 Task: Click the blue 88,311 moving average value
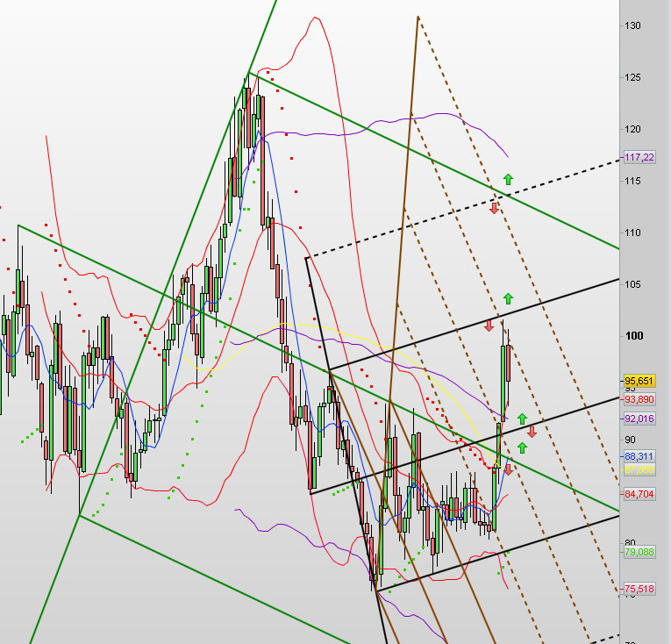[639, 456]
